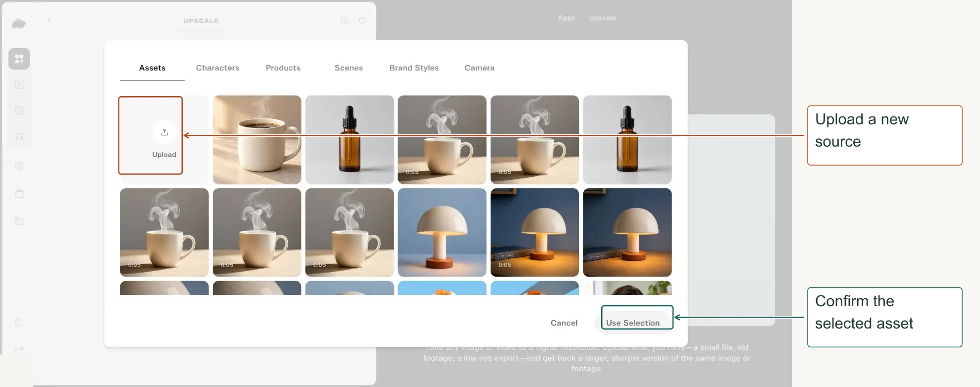Select the glowing lamp thumbnail without a duration
The height and width of the screenshot is (387, 980).
(627, 232)
